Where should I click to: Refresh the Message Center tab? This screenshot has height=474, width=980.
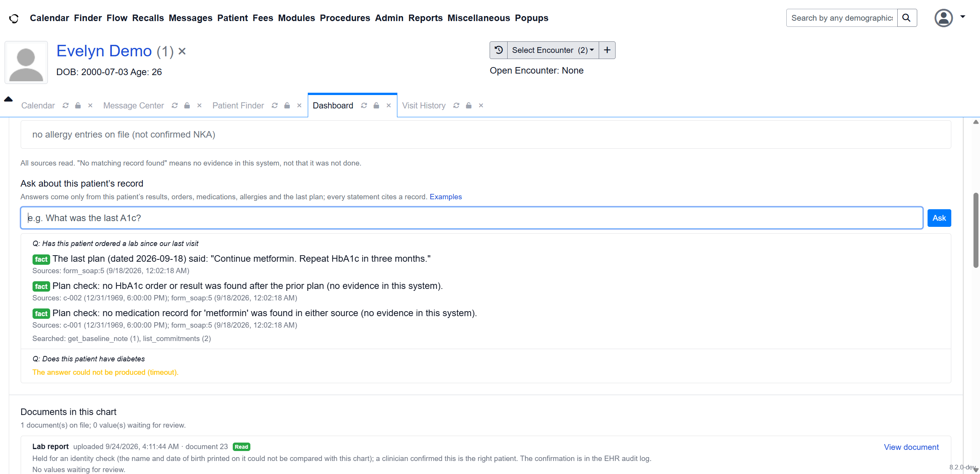tap(175, 105)
